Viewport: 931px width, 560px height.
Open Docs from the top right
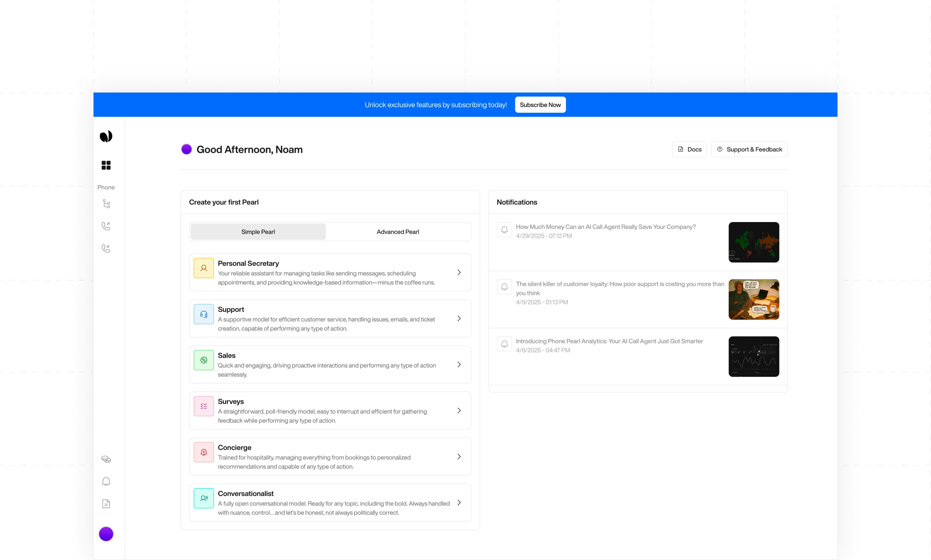click(689, 149)
